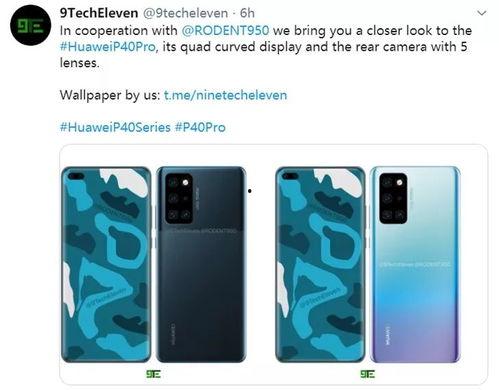499x390 pixels.
Task: Open the 9TechEleven profile avatar
Action: [x=30, y=25]
